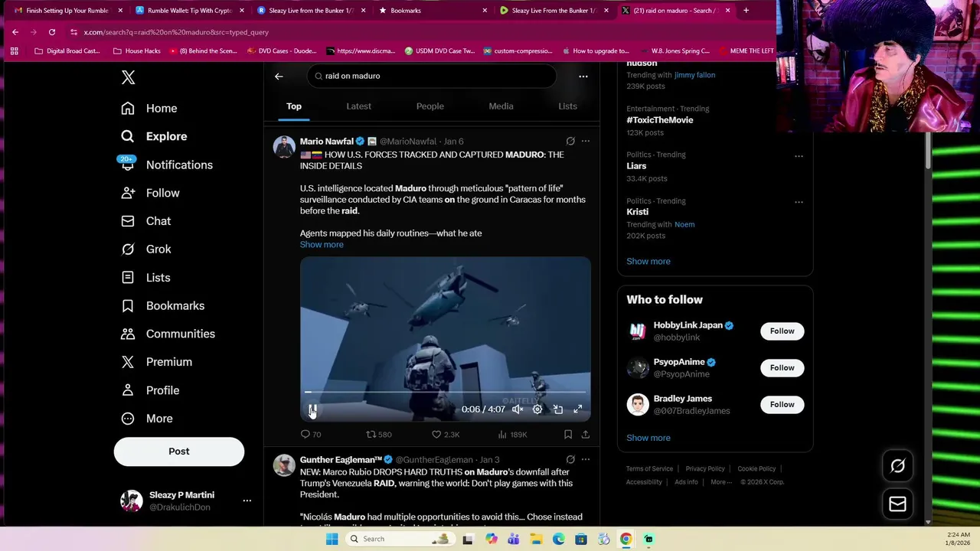The width and height of the screenshot is (980, 551).
Task: Switch to the Media tab
Action: (501, 106)
